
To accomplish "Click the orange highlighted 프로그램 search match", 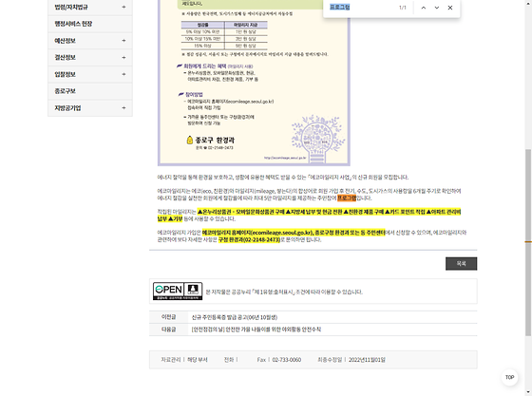I will [347, 198].
